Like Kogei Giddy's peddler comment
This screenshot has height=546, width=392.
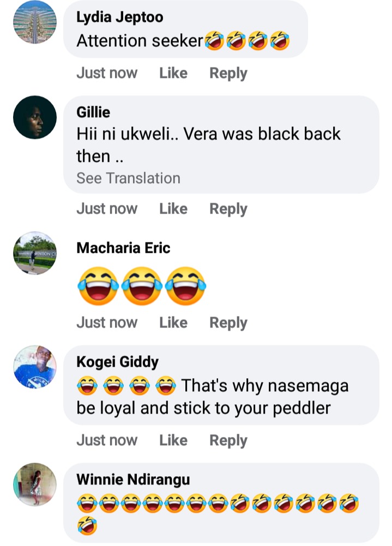pyautogui.click(x=173, y=440)
